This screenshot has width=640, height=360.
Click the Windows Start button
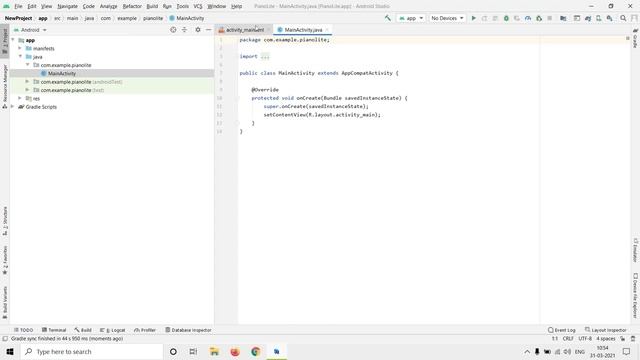10,351
